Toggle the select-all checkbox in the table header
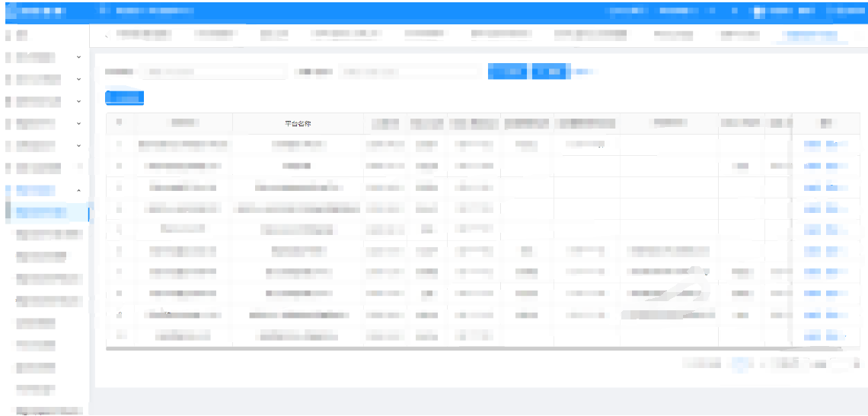This screenshot has height=416, width=868. 119,122
